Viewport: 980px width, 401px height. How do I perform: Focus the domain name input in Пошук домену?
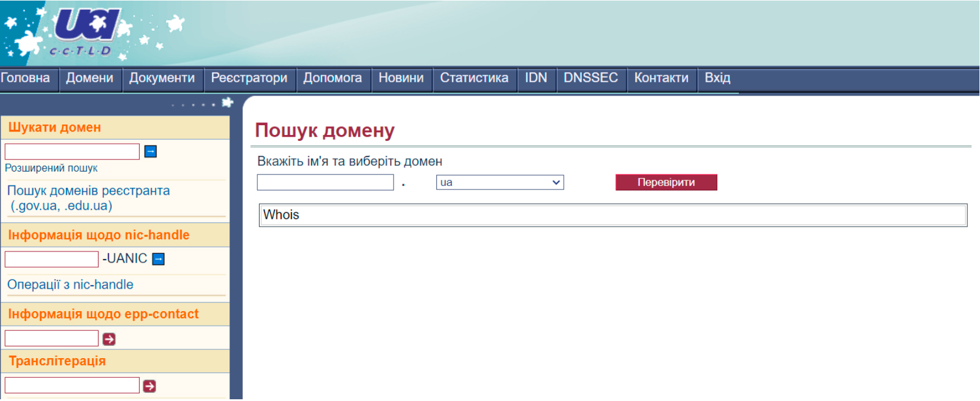point(326,183)
